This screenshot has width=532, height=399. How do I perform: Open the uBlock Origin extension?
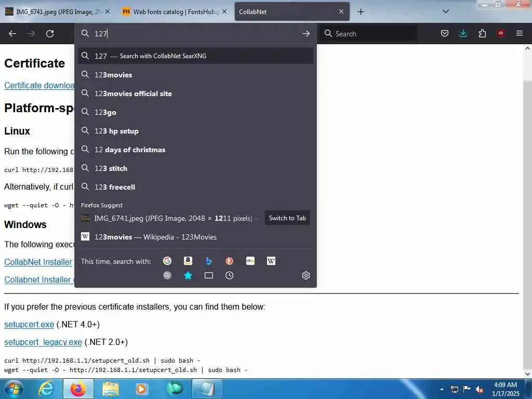501,33
